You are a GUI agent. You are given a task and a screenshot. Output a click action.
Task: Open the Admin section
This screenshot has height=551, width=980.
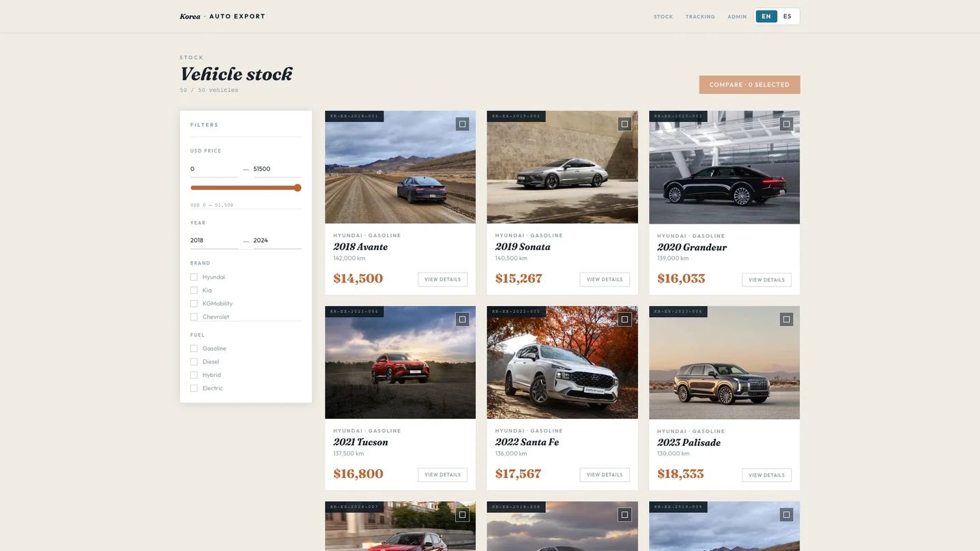737,16
